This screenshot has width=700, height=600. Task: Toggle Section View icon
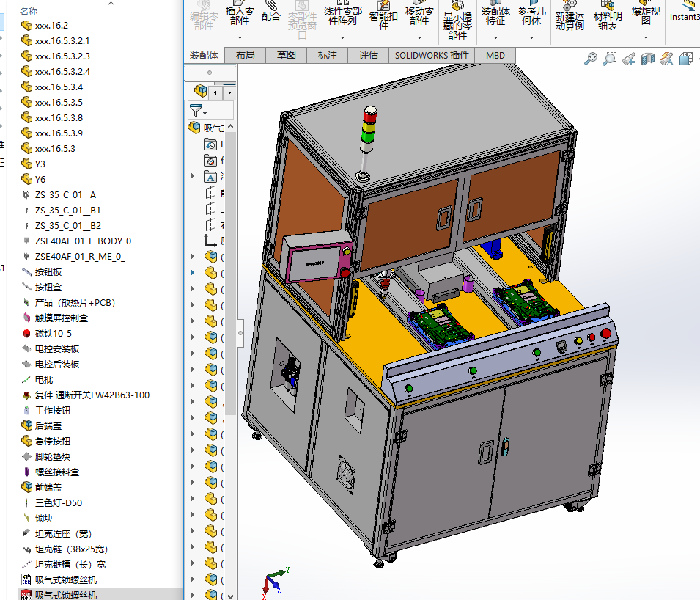coord(647,59)
